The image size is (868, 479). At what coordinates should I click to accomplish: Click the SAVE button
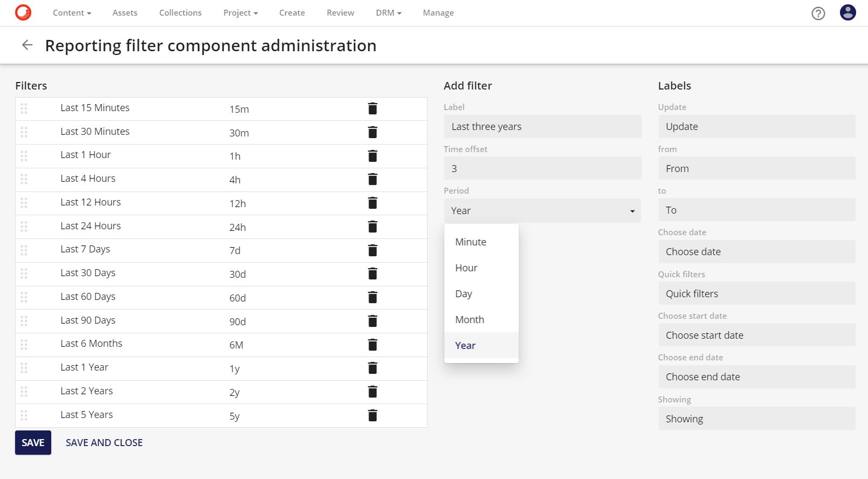pyautogui.click(x=33, y=443)
